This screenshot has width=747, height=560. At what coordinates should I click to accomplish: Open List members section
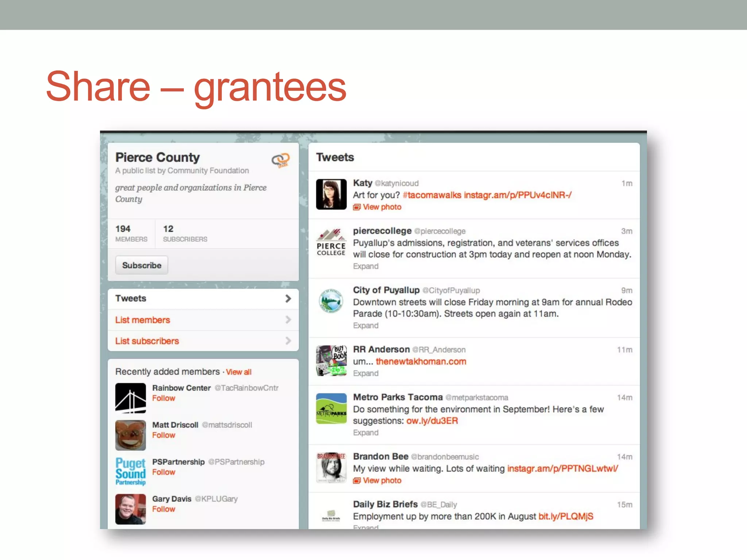pyautogui.click(x=203, y=320)
